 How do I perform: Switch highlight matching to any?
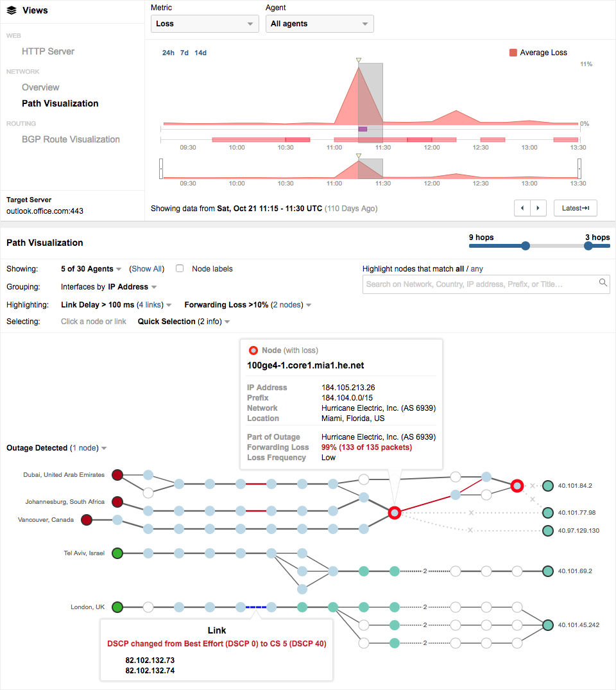(x=476, y=269)
